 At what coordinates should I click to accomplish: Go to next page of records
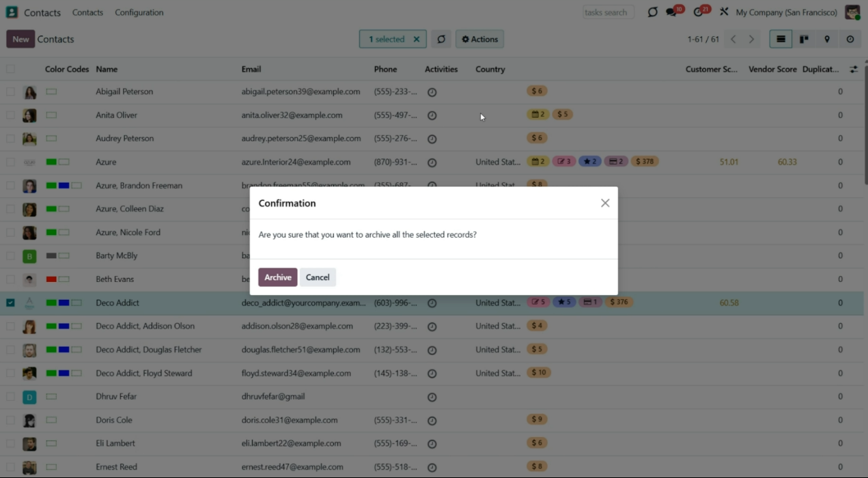click(751, 40)
